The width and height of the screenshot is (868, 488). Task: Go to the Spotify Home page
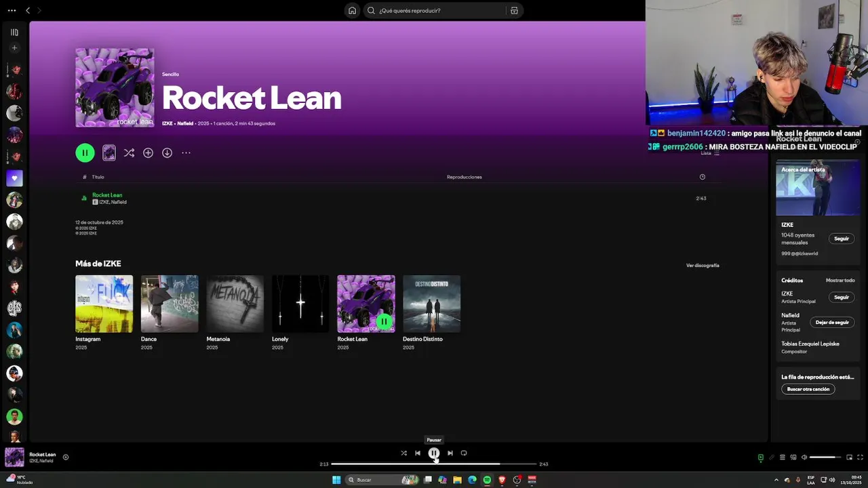click(x=352, y=10)
